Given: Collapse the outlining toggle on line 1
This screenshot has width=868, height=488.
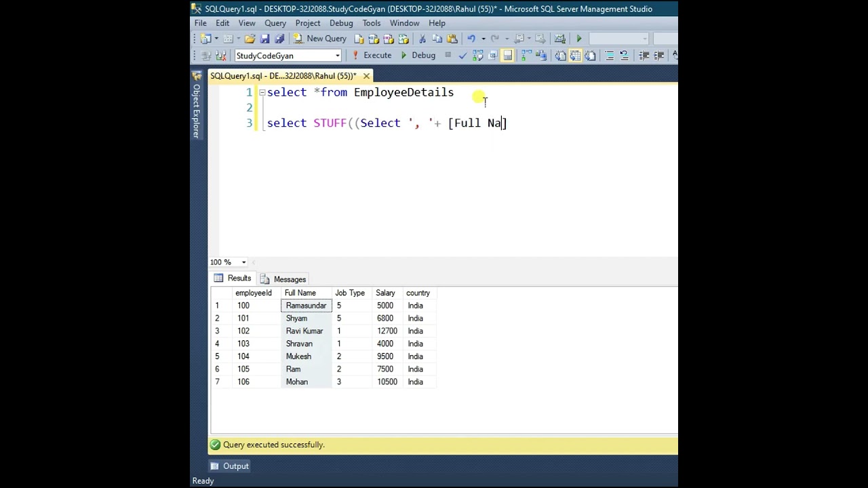Looking at the screenshot, I should pos(262,93).
